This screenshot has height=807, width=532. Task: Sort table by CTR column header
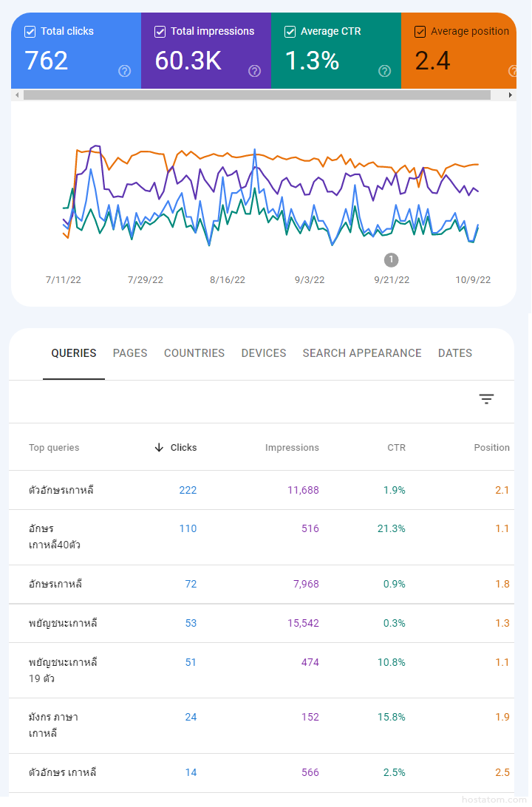tap(396, 447)
